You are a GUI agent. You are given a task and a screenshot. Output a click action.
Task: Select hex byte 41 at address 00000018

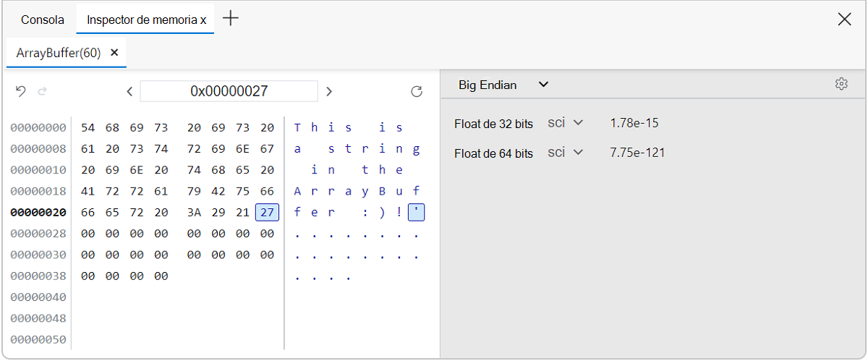(88, 192)
